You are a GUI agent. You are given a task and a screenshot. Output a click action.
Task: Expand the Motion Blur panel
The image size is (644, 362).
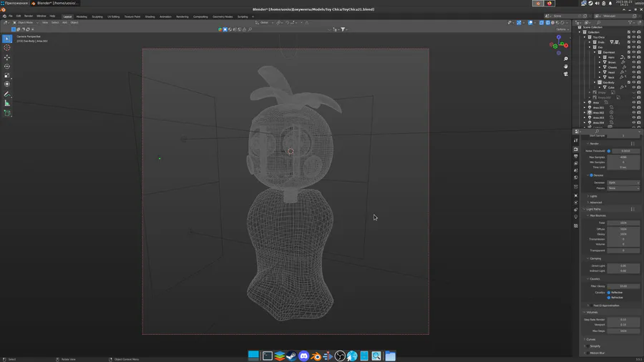(x=595, y=353)
